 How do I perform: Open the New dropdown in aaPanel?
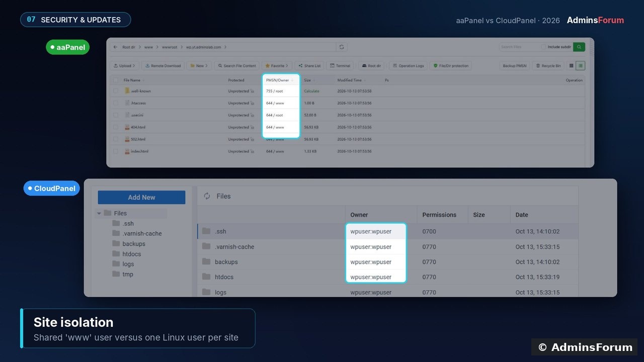tap(199, 66)
